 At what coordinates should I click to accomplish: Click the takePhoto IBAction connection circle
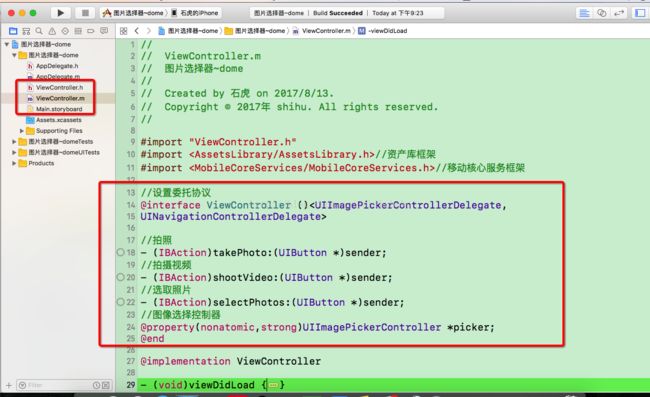[120, 252]
